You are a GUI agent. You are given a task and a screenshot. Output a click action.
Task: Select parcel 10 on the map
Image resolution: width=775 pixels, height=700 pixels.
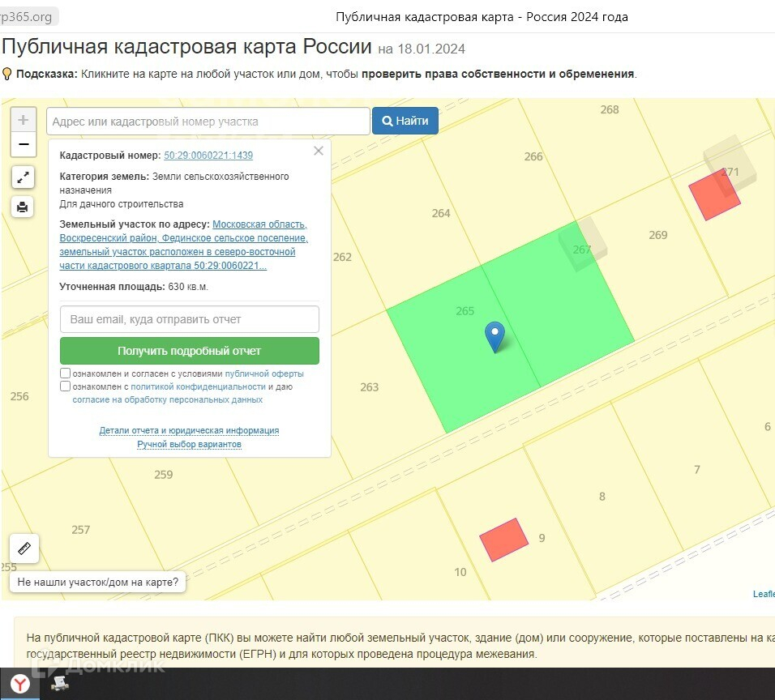[x=460, y=571]
